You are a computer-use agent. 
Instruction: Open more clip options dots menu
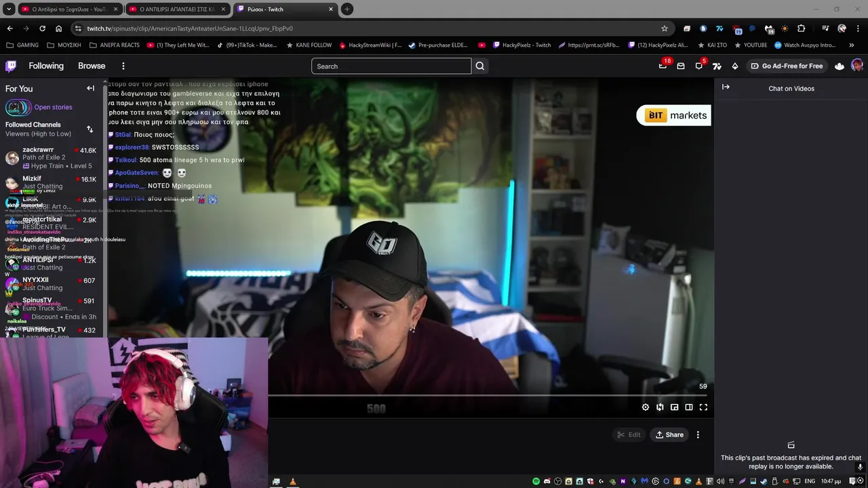tap(698, 434)
